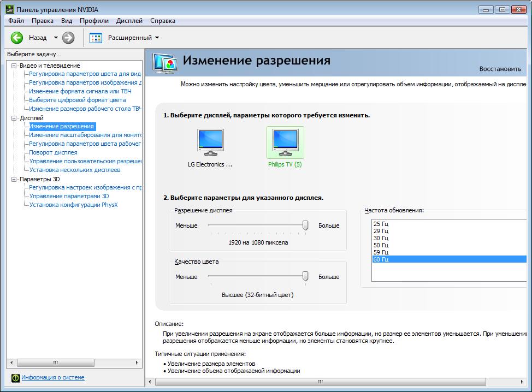The image size is (532, 392).
Task: Open Регулировка параметров цвета рабочего стола
Action: 85,144
